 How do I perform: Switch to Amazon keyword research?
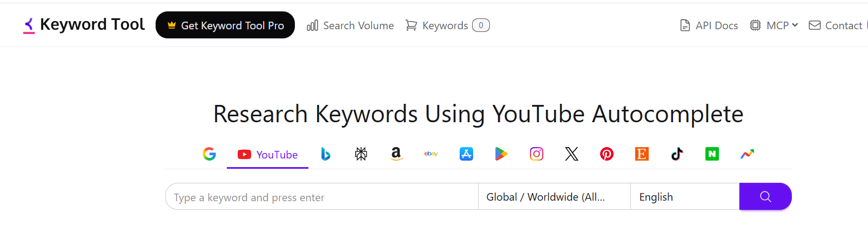point(396,154)
